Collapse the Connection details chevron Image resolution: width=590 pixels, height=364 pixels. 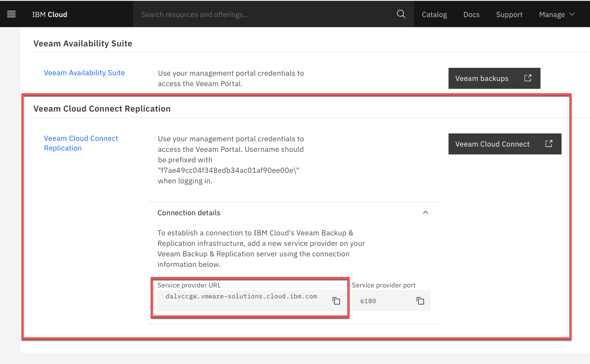coord(425,213)
